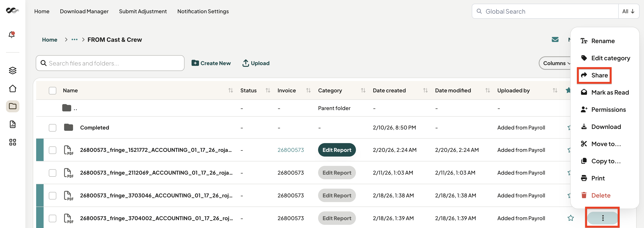Open Submit Adjustment in top nav

pos(143,11)
